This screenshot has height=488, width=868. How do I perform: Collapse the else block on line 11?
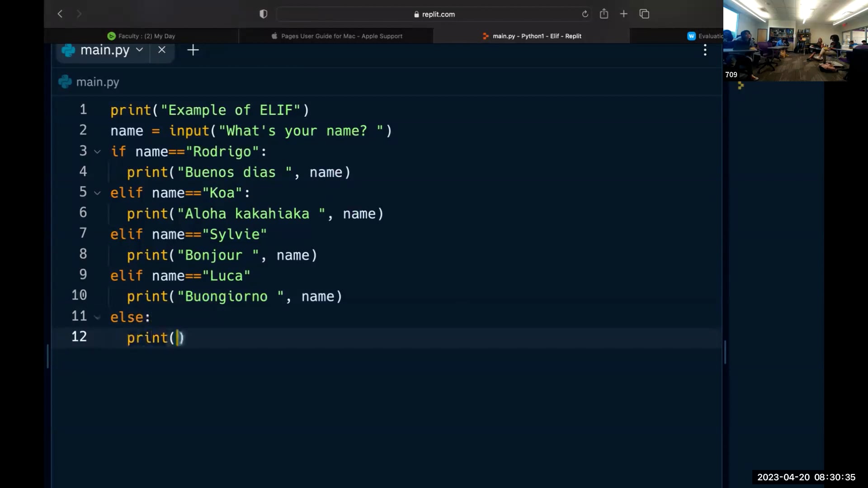(x=97, y=317)
